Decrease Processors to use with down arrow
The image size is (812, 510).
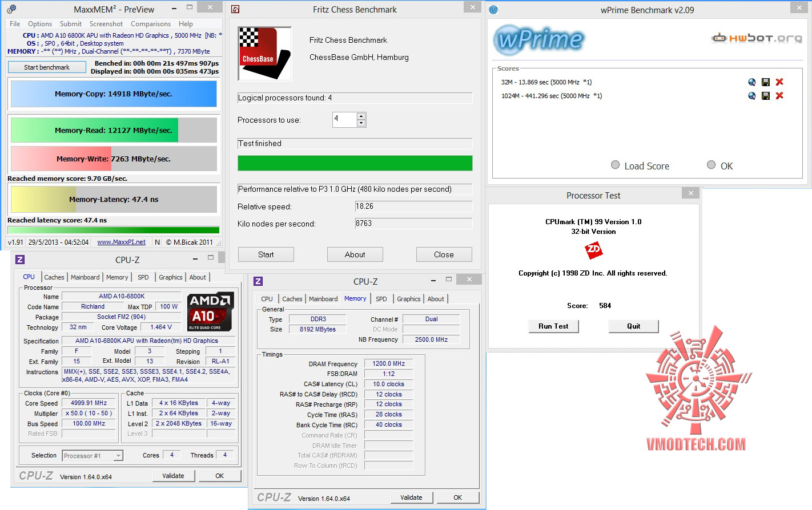[x=361, y=123]
